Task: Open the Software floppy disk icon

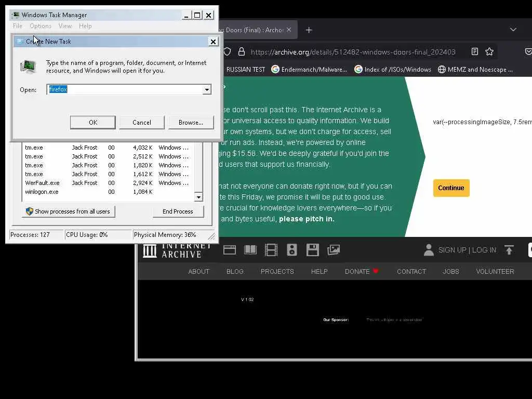Action: tap(312, 250)
